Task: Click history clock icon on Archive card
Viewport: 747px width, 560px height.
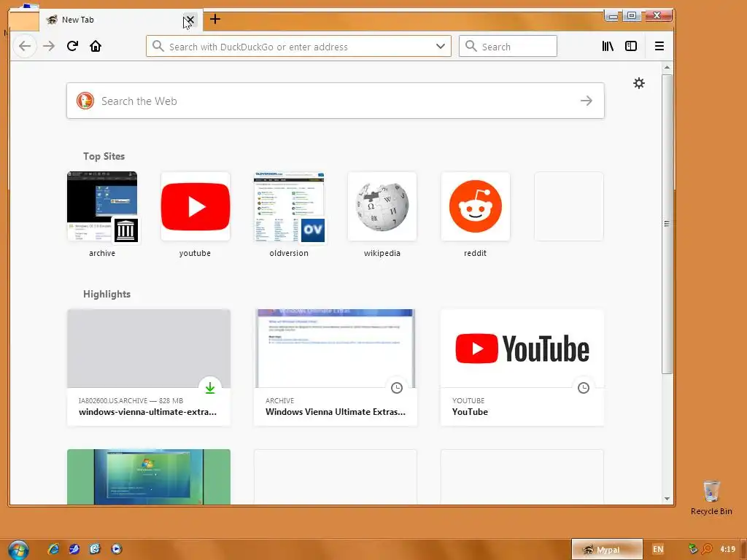Action: click(x=397, y=388)
